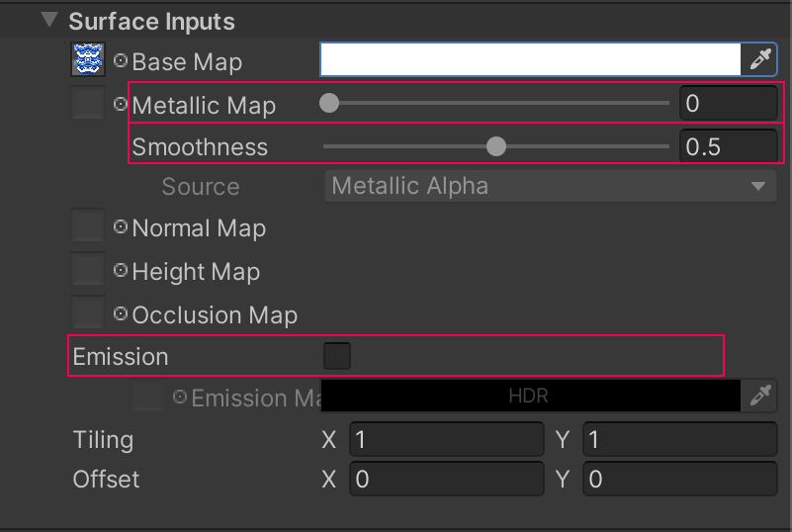Click the Emission Map HDR eyedropper icon
Image resolution: width=792 pixels, height=532 pixels.
[x=759, y=397]
